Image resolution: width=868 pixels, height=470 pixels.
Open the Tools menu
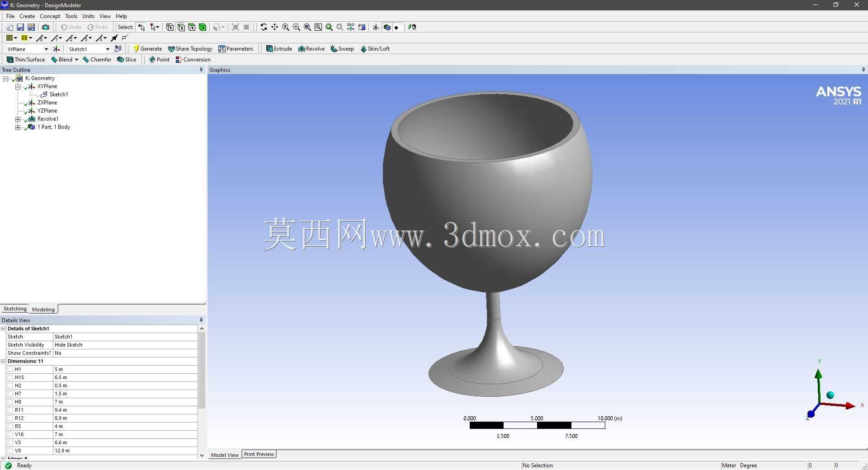click(71, 16)
